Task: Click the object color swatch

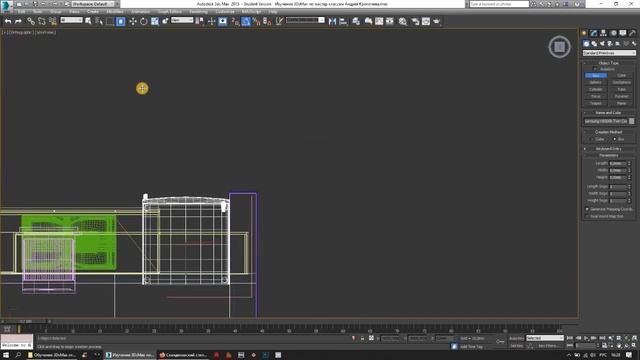Action: [631, 121]
